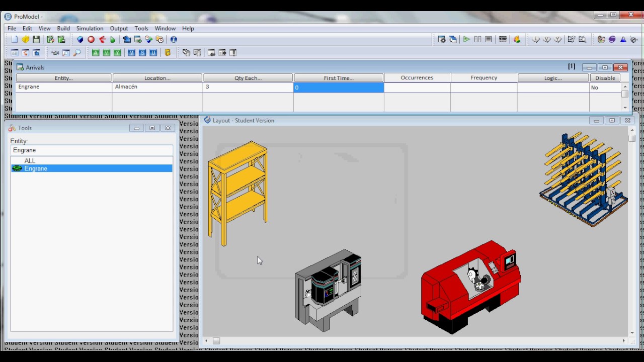Click the filmstrip animation icon

tap(503, 39)
